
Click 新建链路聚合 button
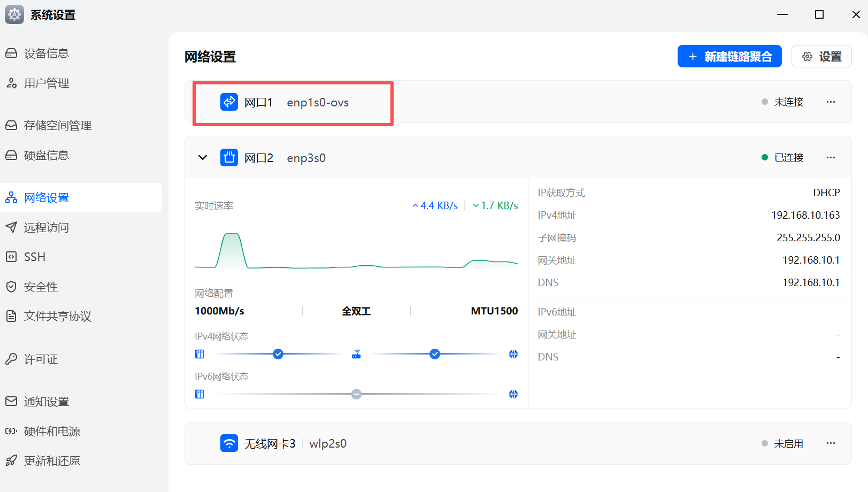[x=729, y=56]
